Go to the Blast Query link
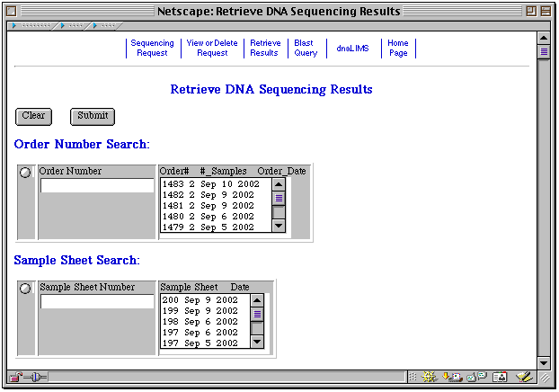559x392 pixels. [x=306, y=48]
